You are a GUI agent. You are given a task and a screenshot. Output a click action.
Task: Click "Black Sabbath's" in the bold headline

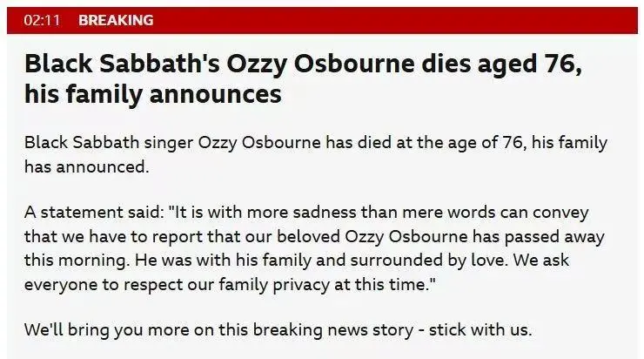[122, 64]
